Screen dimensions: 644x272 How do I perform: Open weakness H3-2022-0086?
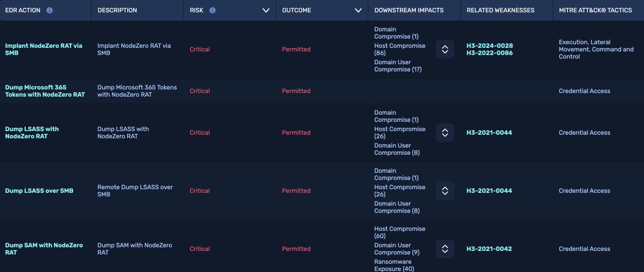489,53
